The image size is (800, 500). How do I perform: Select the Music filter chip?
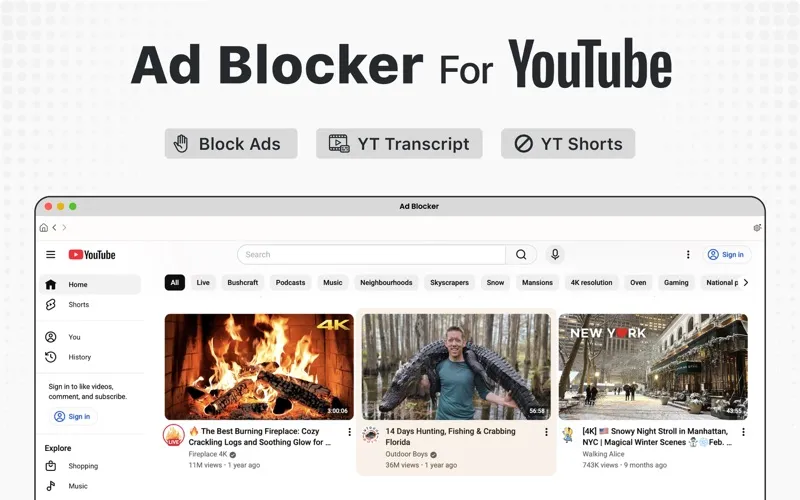coord(333,283)
